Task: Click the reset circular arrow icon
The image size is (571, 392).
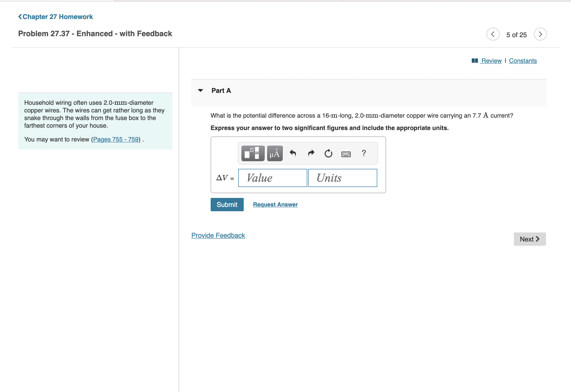Action: tap(328, 153)
